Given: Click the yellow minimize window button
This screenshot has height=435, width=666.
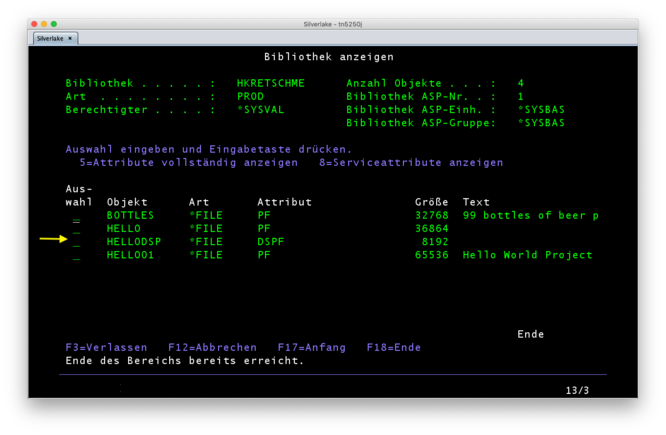Looking at the screenshot, I should tap(44, 24).
